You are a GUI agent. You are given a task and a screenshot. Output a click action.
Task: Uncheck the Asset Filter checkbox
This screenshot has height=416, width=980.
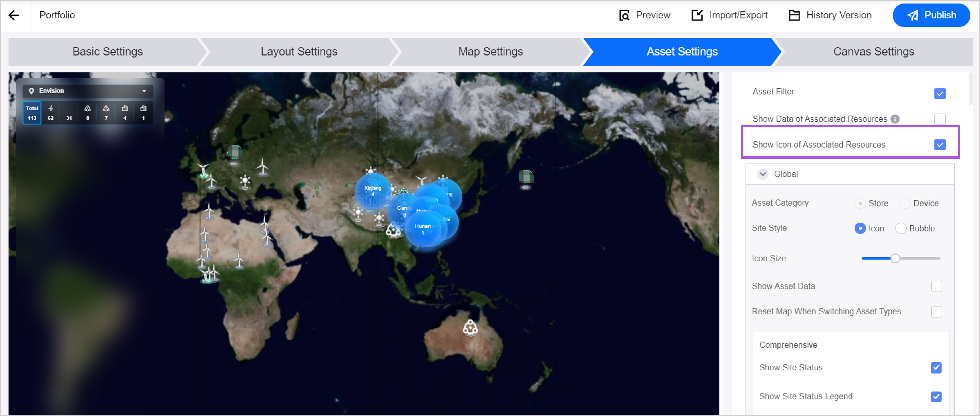939,94
